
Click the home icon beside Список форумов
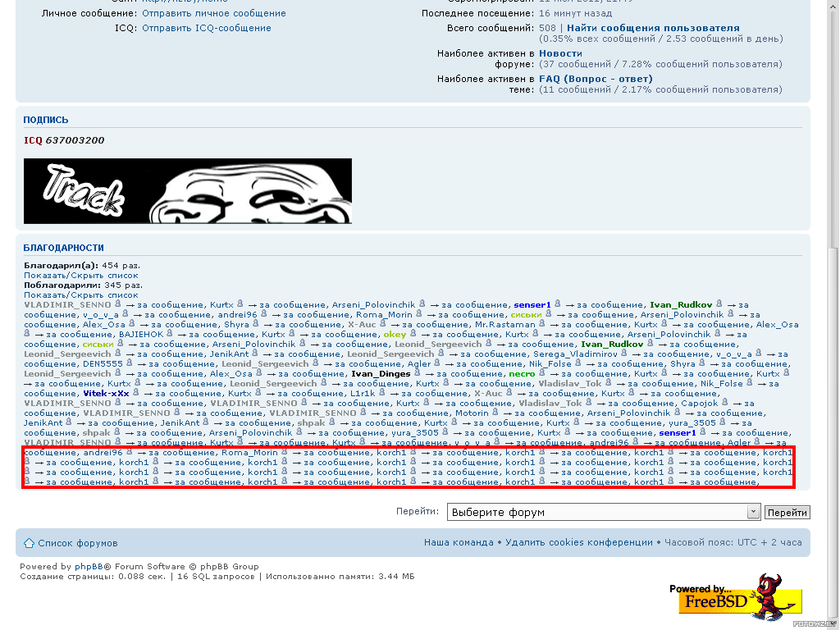pos(29,543)
